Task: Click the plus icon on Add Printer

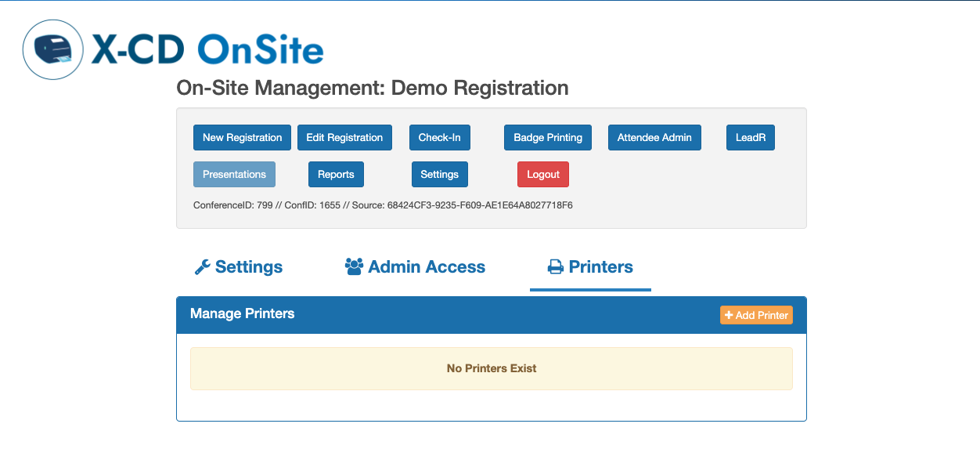Action: [729, 315]
